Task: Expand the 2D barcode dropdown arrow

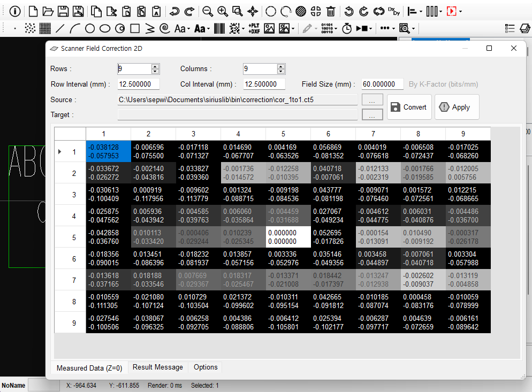Action: (x=244, y=28)
